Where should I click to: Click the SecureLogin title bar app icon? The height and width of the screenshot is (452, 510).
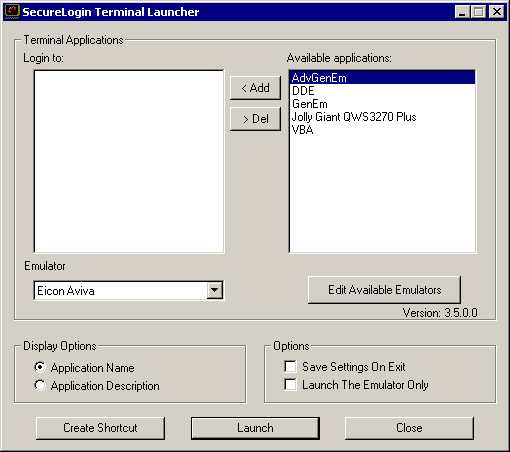pyautogui.click(x=12, y=12)
